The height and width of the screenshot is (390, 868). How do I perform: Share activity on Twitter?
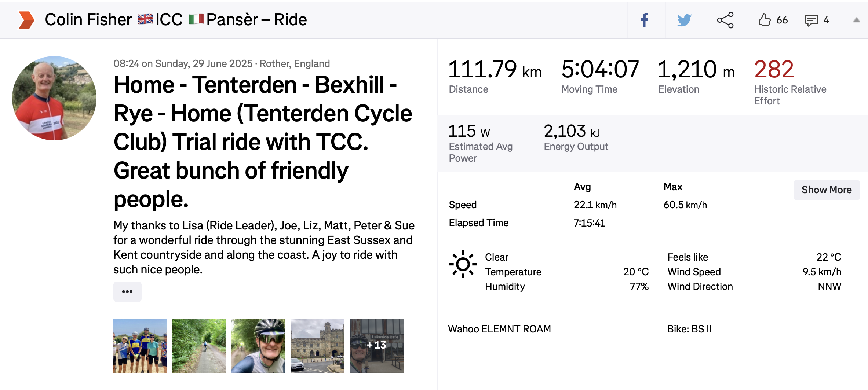point(684,20)
